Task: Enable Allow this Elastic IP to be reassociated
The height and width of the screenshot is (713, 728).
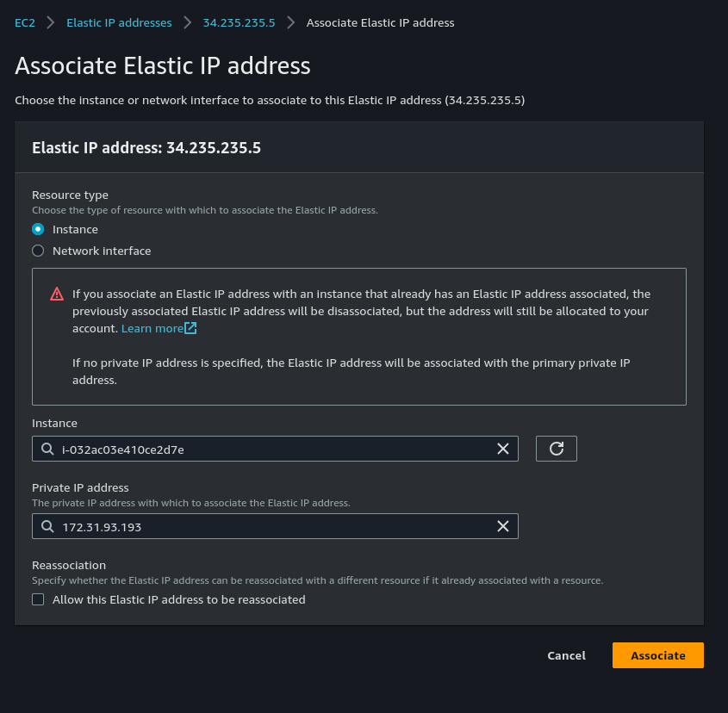Action: [x=38, y=599]
